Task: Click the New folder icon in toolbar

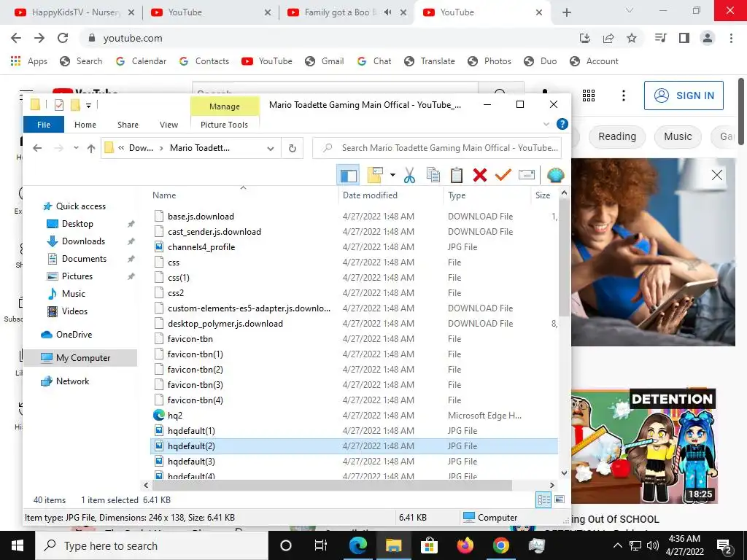Action: pos(376,175)
